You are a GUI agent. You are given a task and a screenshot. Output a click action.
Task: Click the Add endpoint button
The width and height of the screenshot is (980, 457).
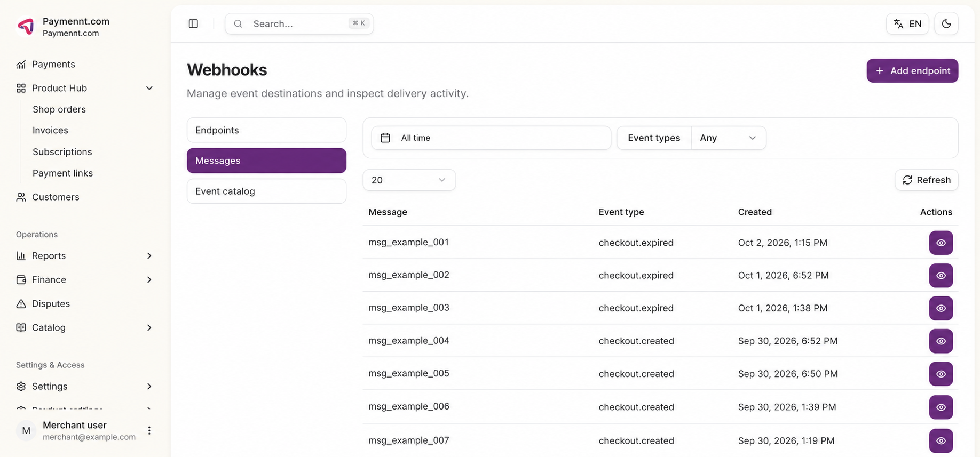[x=912, y=71]
